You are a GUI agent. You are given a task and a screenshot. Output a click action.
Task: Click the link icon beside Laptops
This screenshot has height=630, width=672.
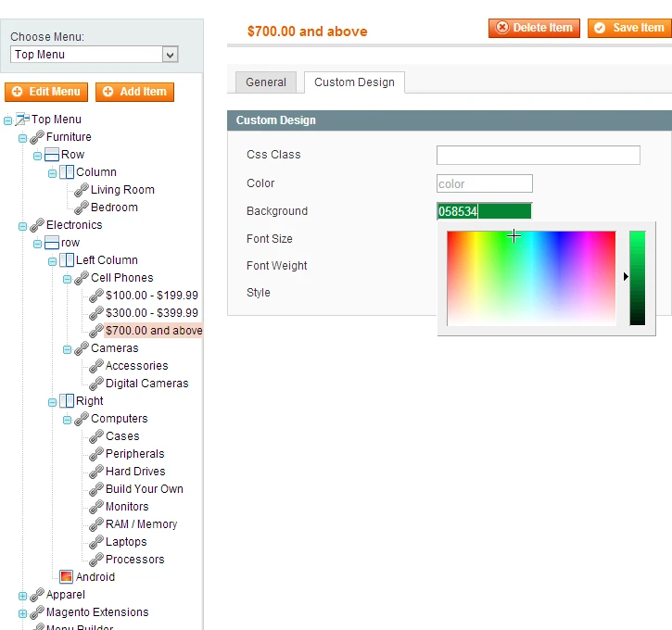(96, 542)
